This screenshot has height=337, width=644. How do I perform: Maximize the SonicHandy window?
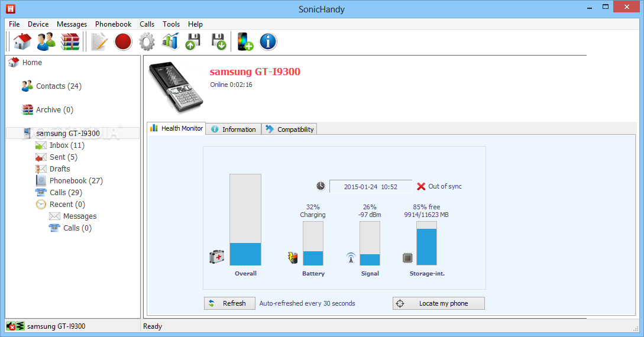pos(606,7)
